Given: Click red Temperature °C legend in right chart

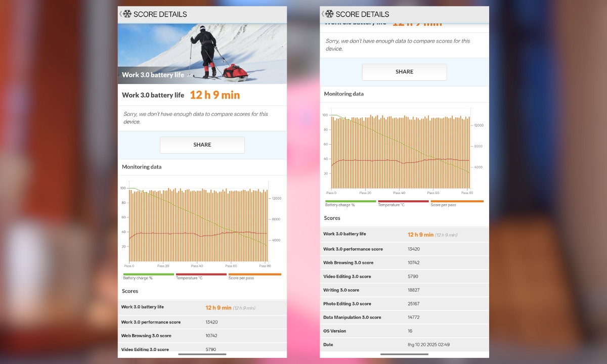Looking at the screenshot, I should point(403,203).
